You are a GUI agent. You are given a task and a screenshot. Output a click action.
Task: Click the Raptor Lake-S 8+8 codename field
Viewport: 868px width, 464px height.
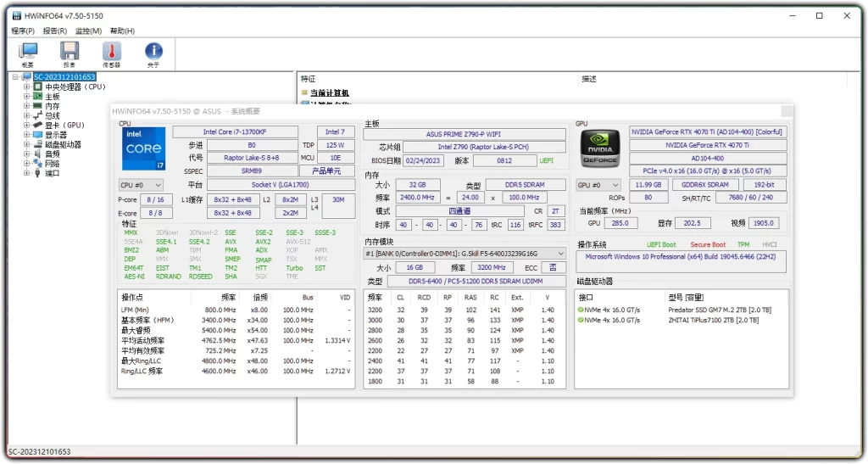[251, 158]
